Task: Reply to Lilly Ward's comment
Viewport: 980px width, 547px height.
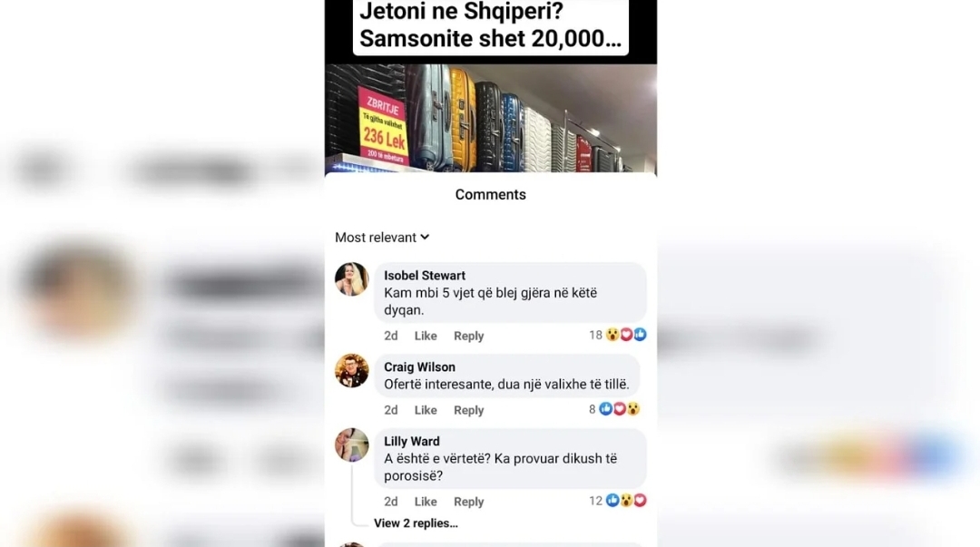Action: (469, 502)
